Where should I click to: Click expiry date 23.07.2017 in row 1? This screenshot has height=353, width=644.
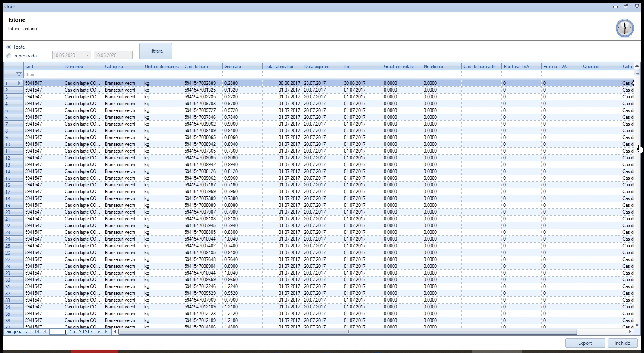(x=322, y=83)
